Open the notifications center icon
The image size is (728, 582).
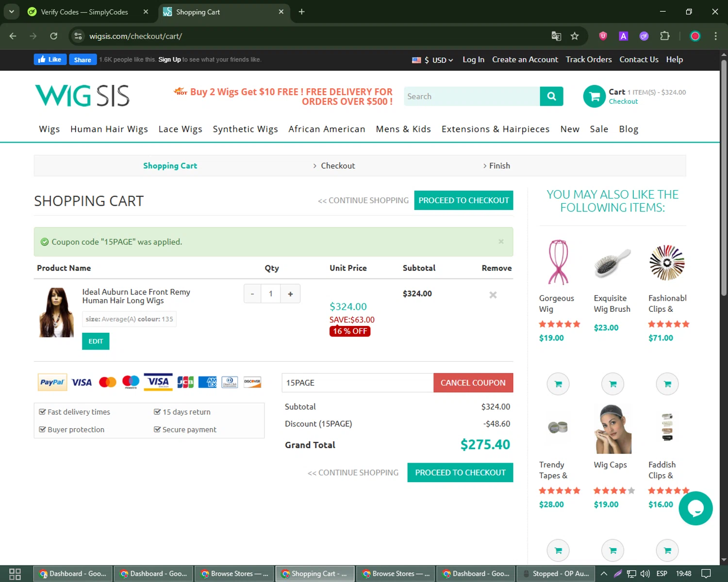coord(706,574)
